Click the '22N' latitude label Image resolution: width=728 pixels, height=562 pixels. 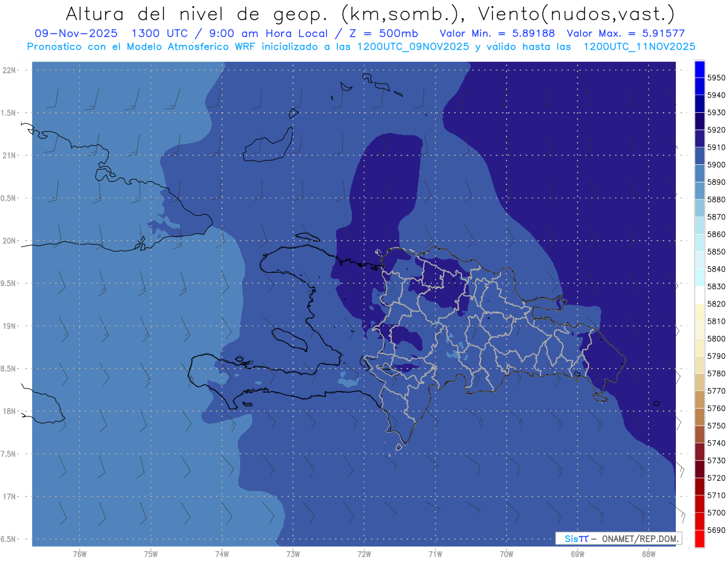pyautogui.click(x=8, y=70)
